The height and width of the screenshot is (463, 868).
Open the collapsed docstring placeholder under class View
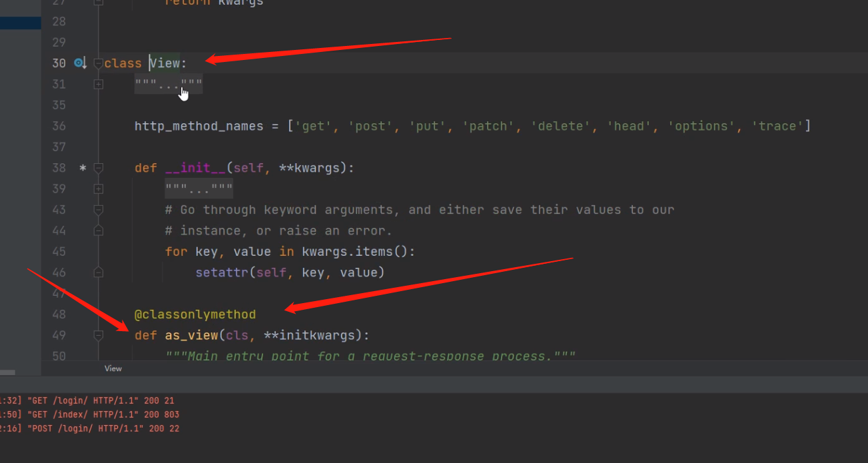tap(169, 85)
